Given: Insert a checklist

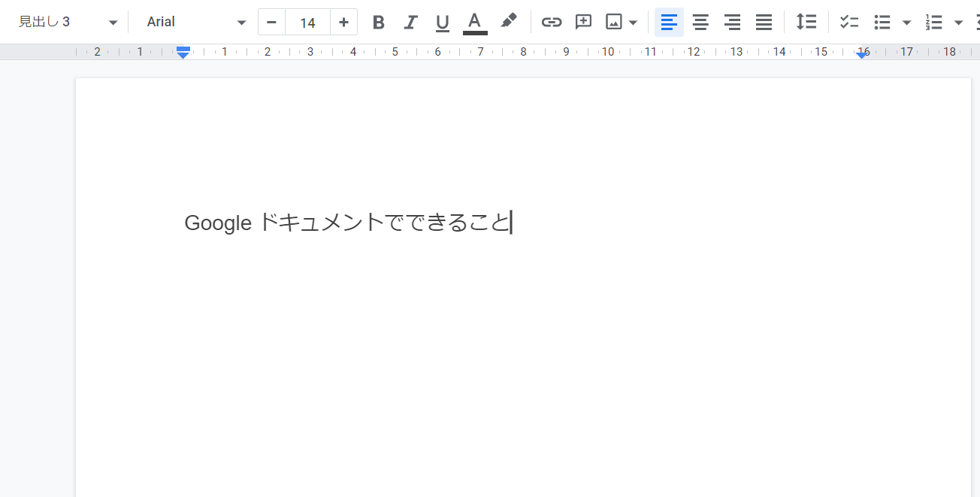Looking at the screenshot, I should tap(849, 22).
